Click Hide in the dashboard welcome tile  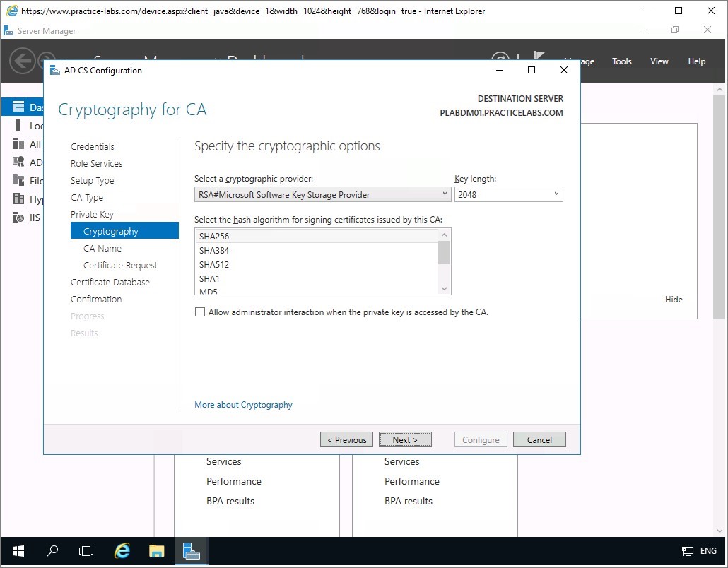click(673, 300)
